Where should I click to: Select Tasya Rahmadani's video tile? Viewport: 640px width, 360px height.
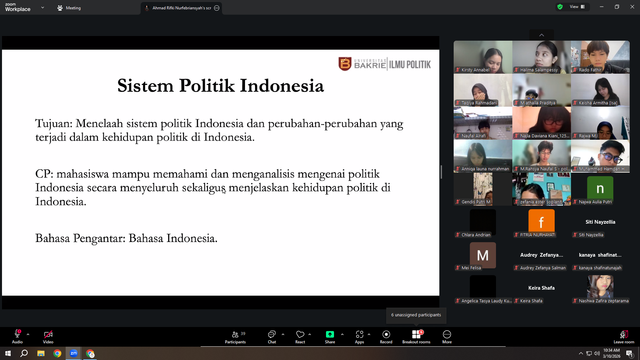coord(483,90)
